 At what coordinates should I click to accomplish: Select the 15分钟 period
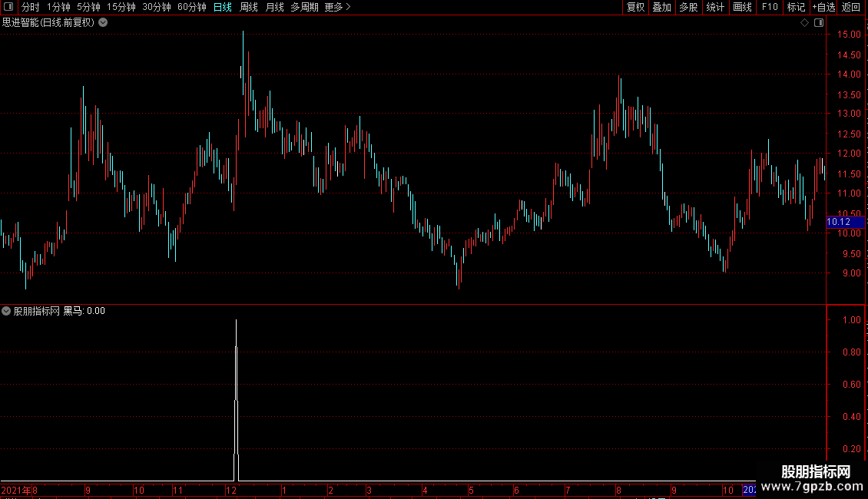coord(121,7)
